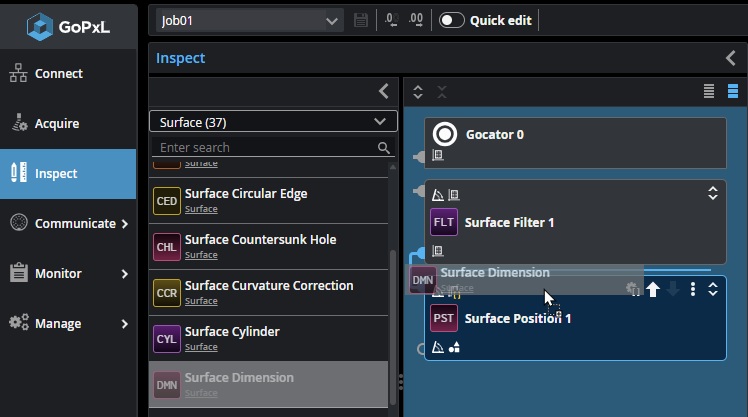
Task: Open the three-dot menu on Surface Position 1
Action: coord(693,289)
